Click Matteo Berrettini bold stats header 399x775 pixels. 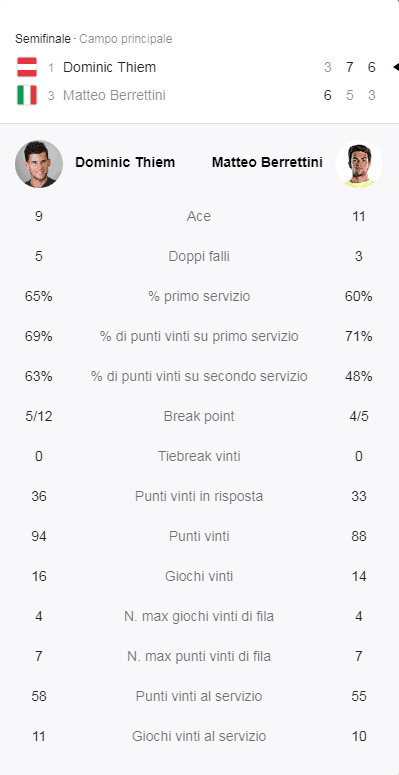click(x=267, y=162)
